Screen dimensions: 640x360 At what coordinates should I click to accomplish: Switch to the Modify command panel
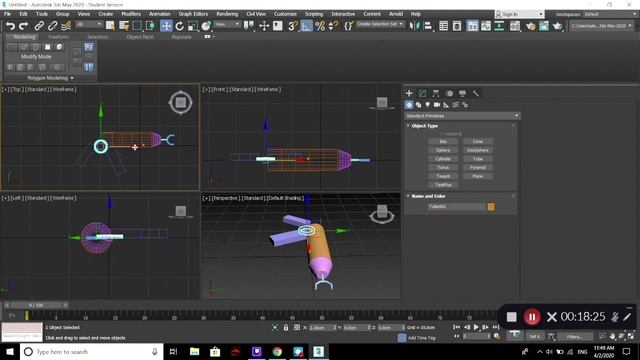click(x=422, y=93)
